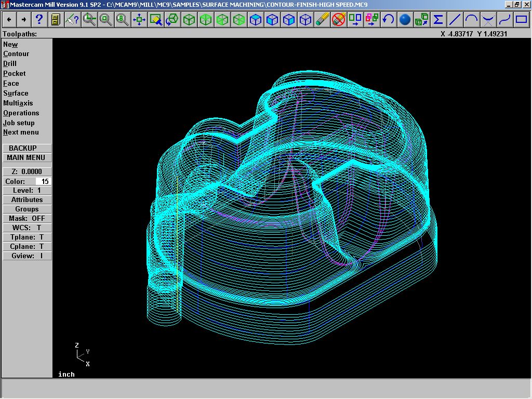Click the Create spline curve icon
The image size is (532, 399).
point(504,20)
